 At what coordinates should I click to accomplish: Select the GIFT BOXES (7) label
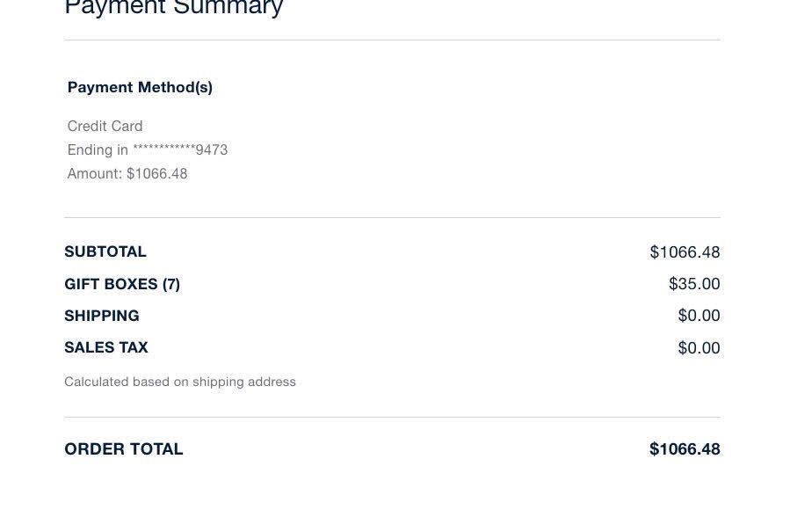tap(122, 284)
